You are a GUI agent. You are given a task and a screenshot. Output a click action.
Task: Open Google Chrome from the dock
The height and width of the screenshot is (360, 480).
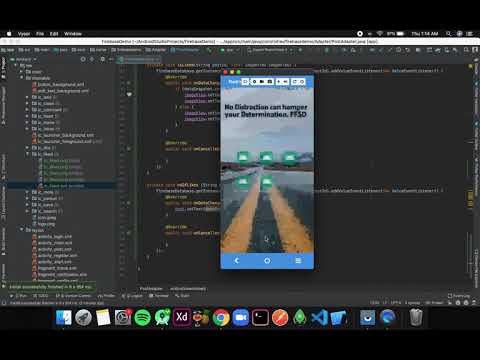tap(221, 317)
